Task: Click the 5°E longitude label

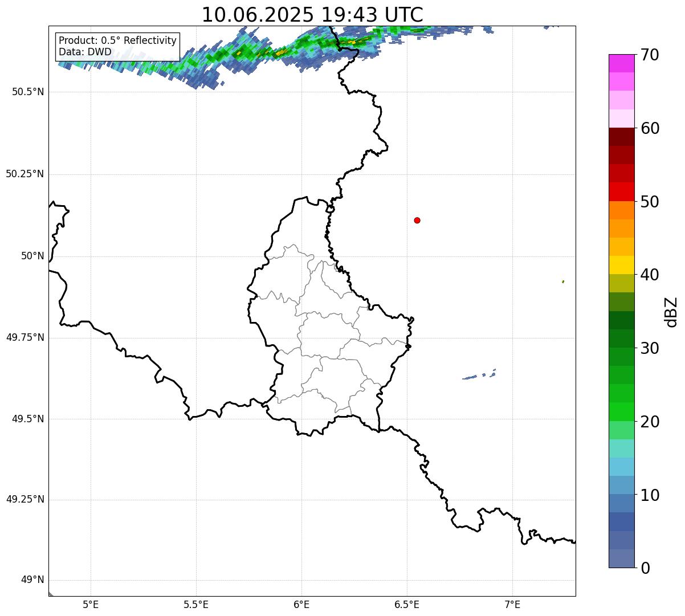Action: pos(91,604)
